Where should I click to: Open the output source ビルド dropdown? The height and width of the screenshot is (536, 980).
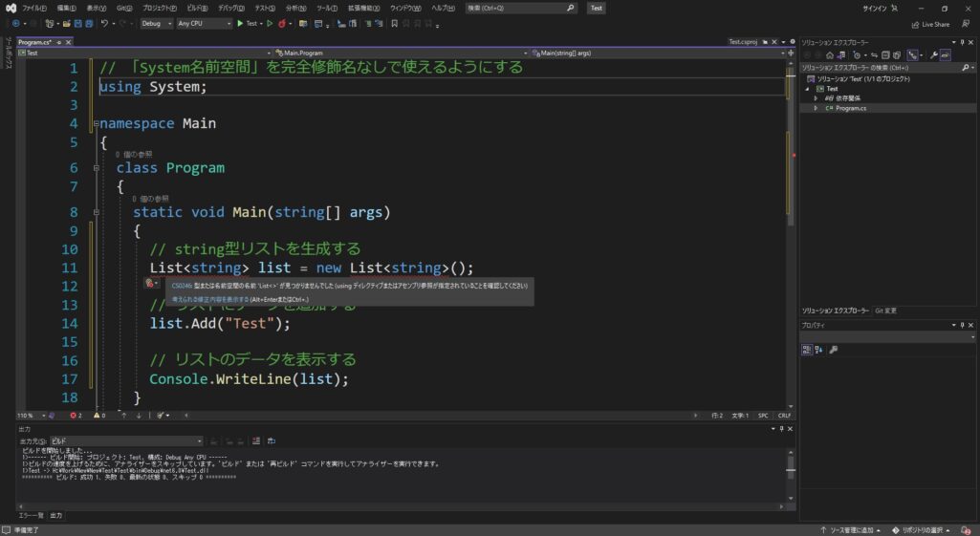coord(126,441)
